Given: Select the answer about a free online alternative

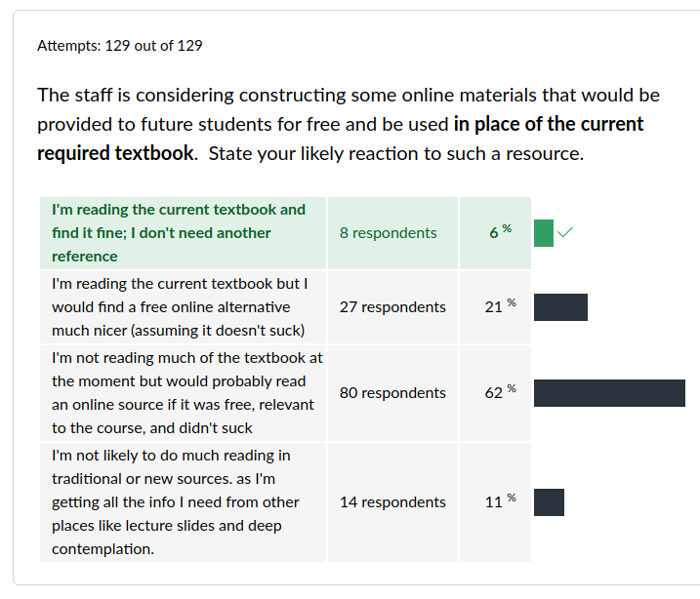Looking at the screenshot, I should pyautogui.click(x=183, y=307).
